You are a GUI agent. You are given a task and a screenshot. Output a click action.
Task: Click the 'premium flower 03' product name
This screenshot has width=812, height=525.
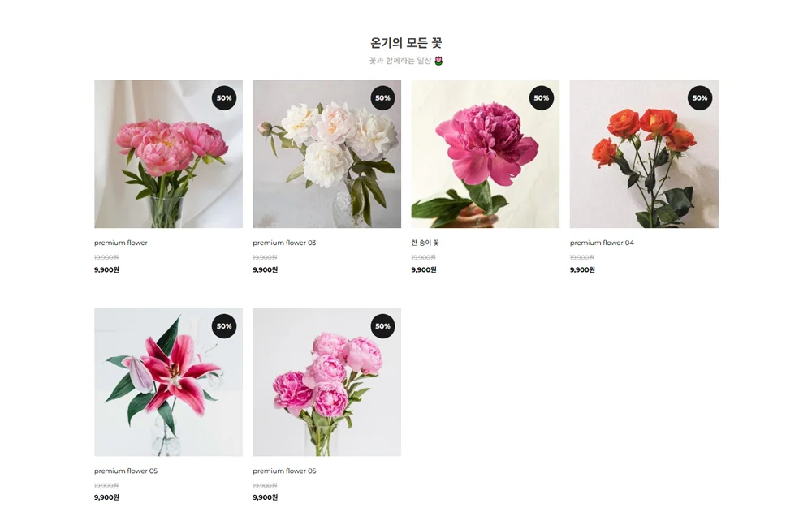[284, 243]
